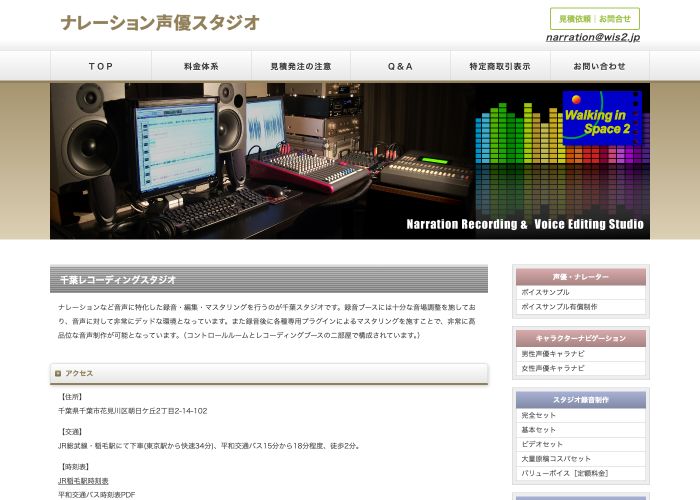Open the ビデオセット sidebar link
700x500 pixels.
581,444
